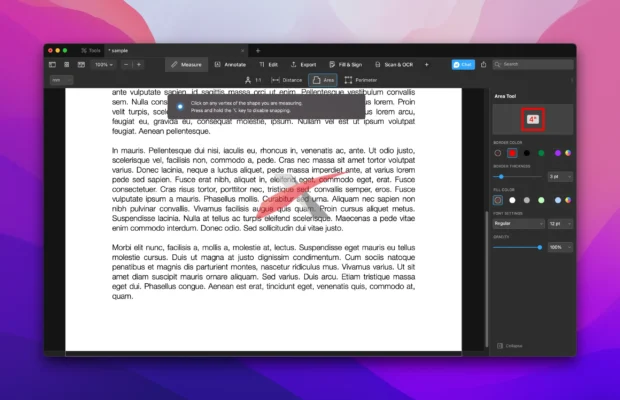Pick the gray fill color

pyautogui.click(x=527, y=200)
